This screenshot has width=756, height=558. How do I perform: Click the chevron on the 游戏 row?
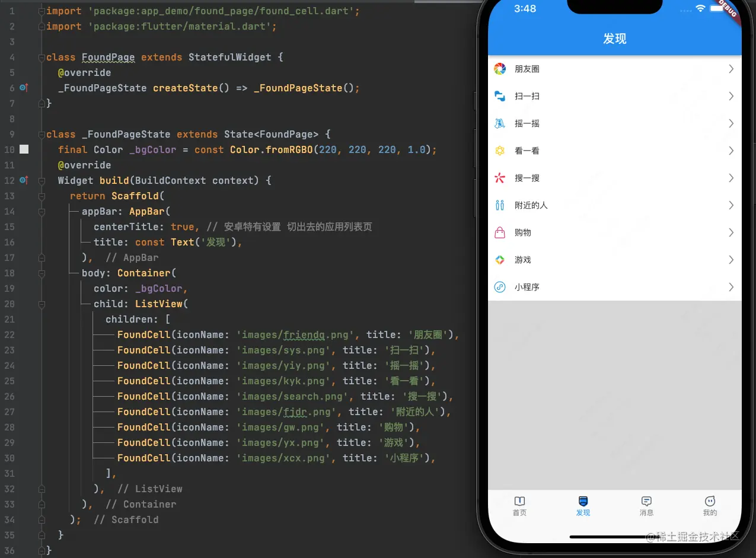(x=731, y=260)
